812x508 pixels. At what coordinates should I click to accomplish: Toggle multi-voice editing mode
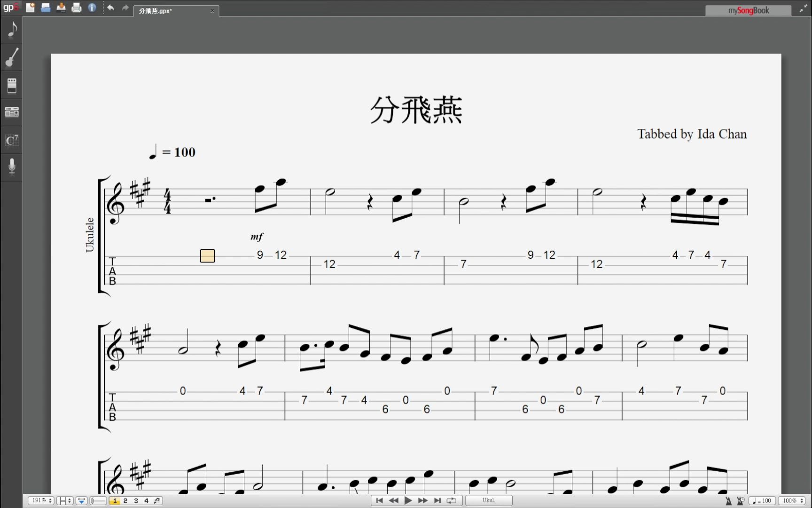(157, 501)
